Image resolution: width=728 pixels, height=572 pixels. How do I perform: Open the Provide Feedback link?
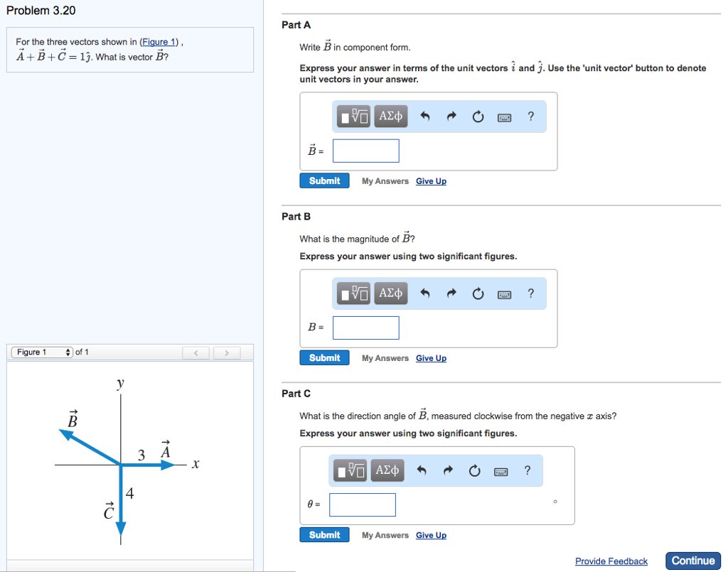click(611, 561)
